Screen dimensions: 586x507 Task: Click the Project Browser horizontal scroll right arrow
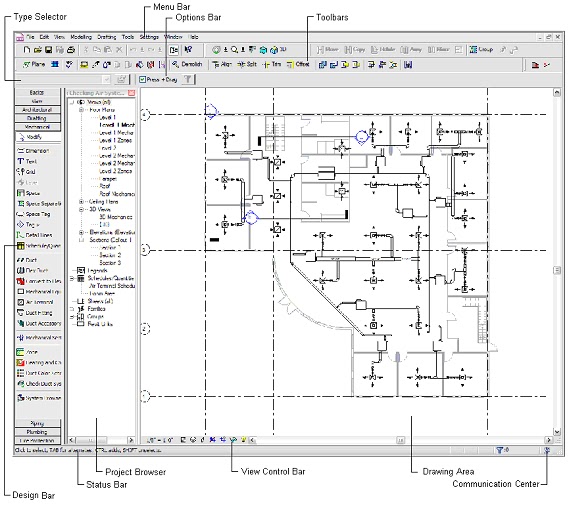click(131, 440)
